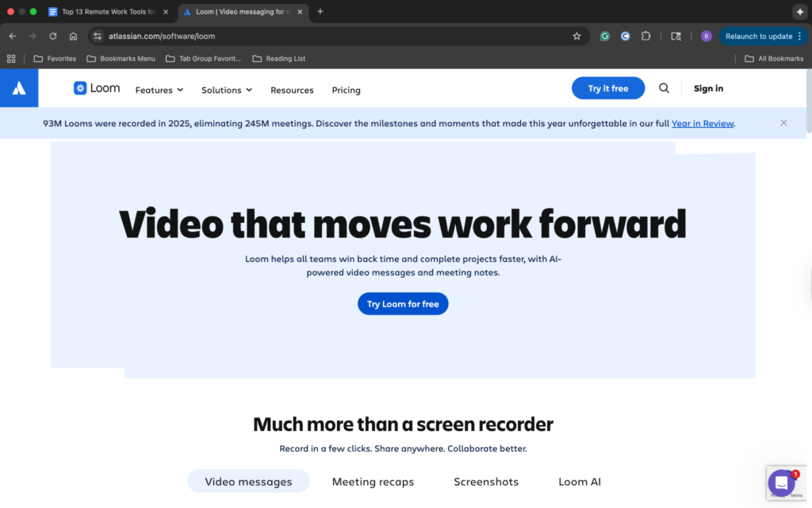Dismiss the Year in Review banner
Screen dimensions: 812x508
click(783, 123)
